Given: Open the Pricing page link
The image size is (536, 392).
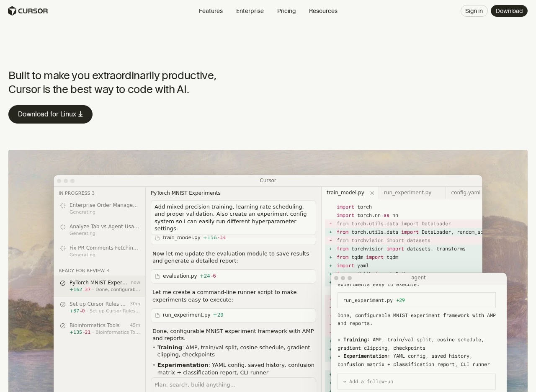Looking at the screenshot, I should click(x=286, y=11).
